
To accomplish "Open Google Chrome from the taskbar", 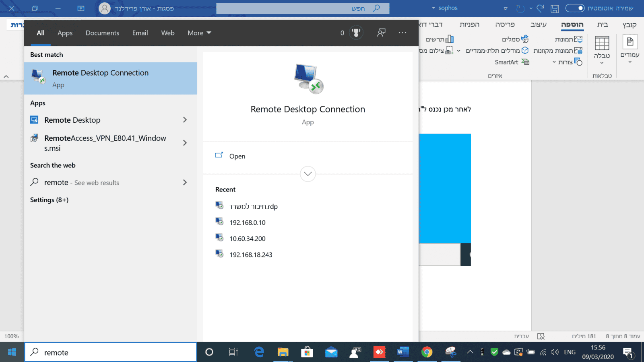I will point(427,352).
